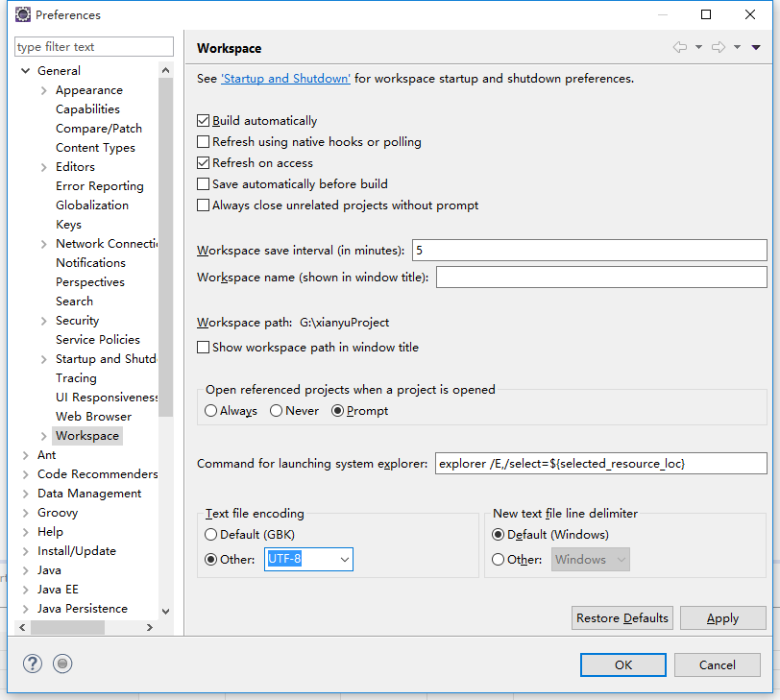Select Compare/Patch preferences page
This screenshot has width=780, height=700.
(99, 129)
